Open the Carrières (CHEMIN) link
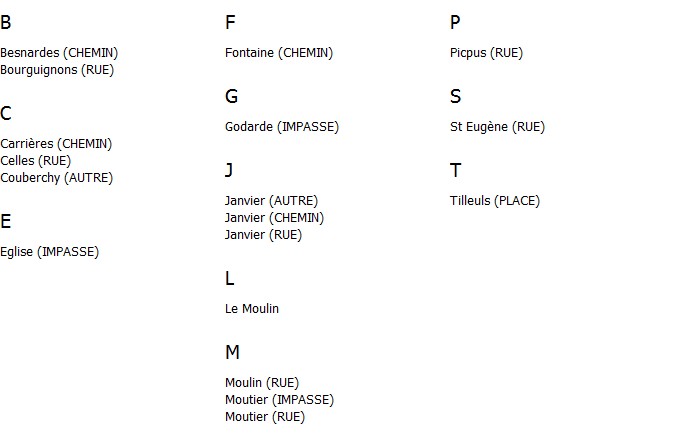The height and width of the screenshot is (433, 675). pos(56,144)
